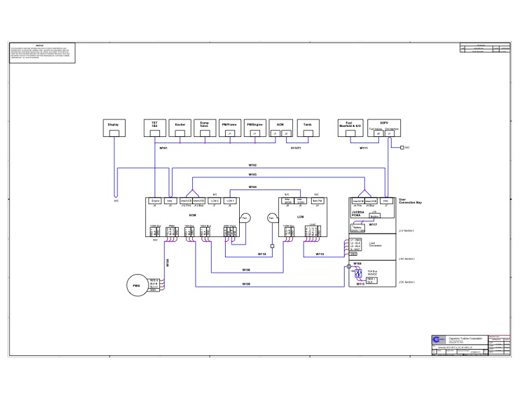Select the (DC Section) label
The image size is (532, 411).
coord(406,282)
